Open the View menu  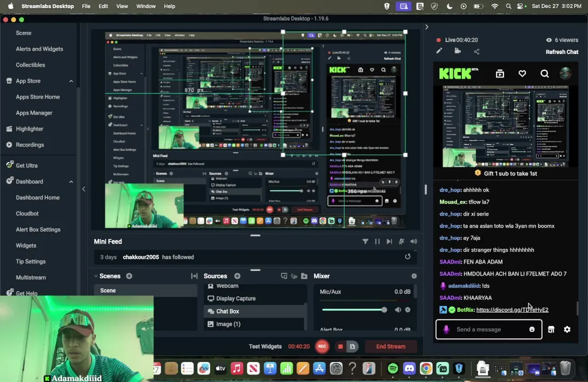[122, 6]
